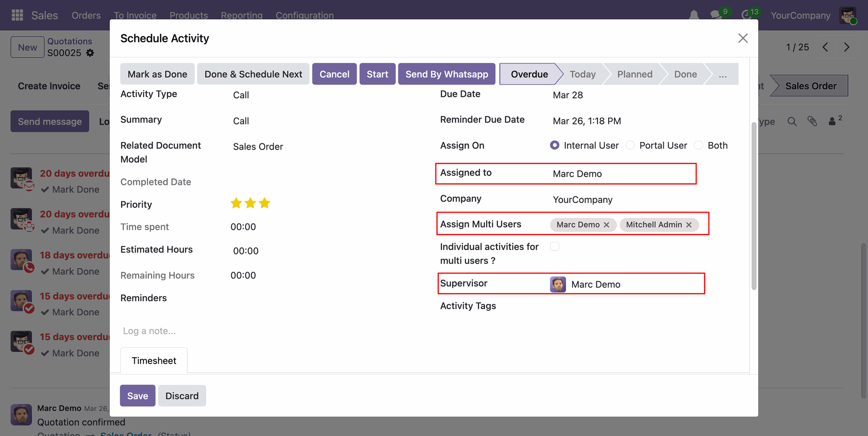The height and width of the screenshot is (436, 868).
Task: Switch to the Timesheet tab
Action: click(154, 360)
